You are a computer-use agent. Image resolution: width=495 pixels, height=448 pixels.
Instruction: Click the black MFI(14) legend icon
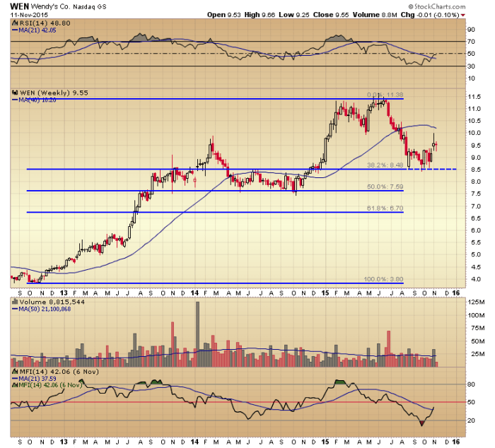point(15,372)
